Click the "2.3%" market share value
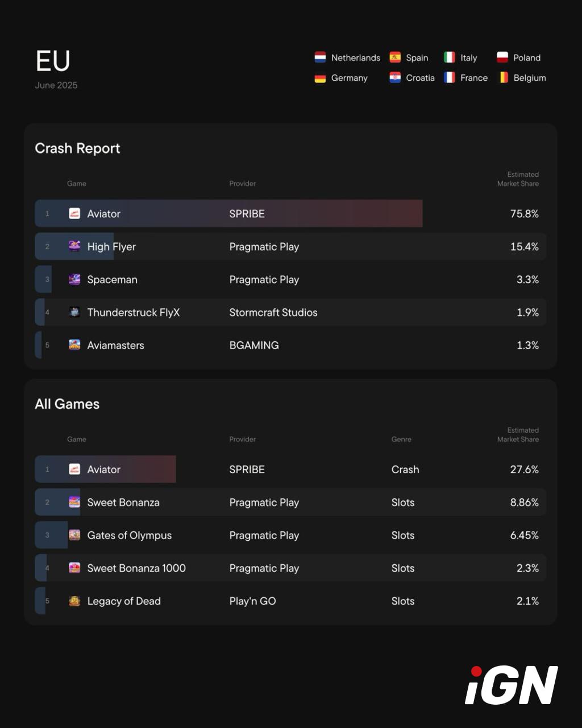582x728 pixels. [527, 568]
